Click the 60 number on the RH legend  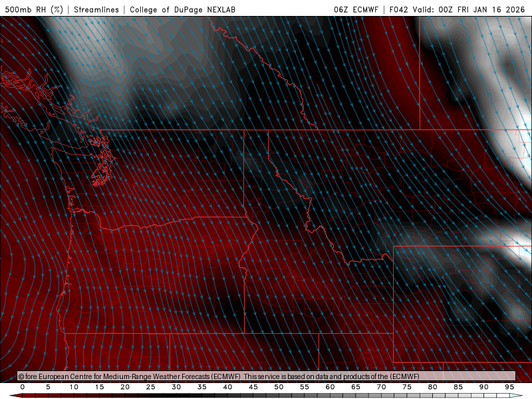point(330,387)
